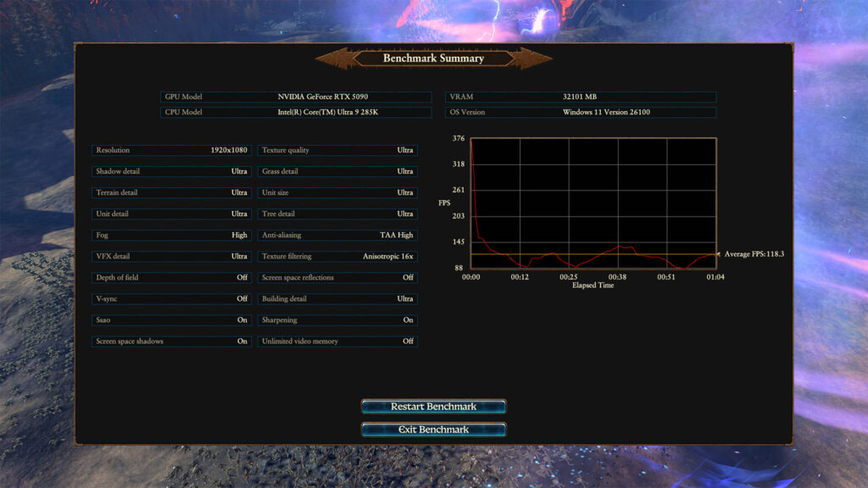Image resolution: width=868 pixels, height=488 pixels.
Task: Enable Unlimited video memory
Action: [338, 341]
